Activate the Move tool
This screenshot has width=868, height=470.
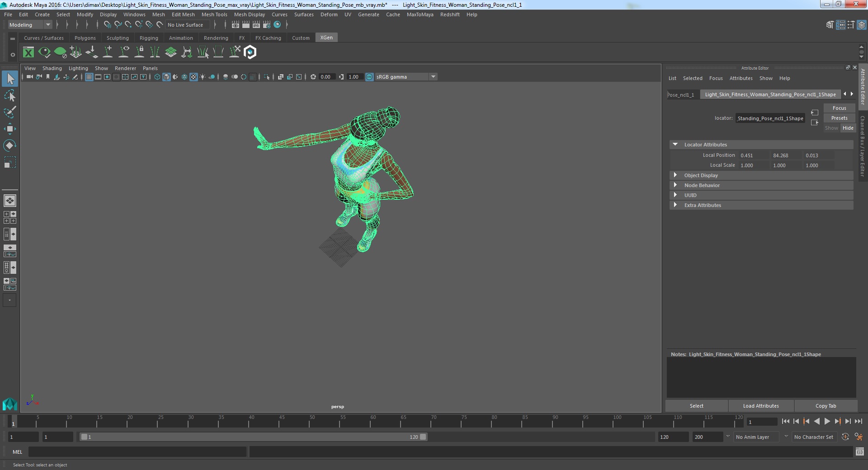pyautogui.click(x=10, y=129)
